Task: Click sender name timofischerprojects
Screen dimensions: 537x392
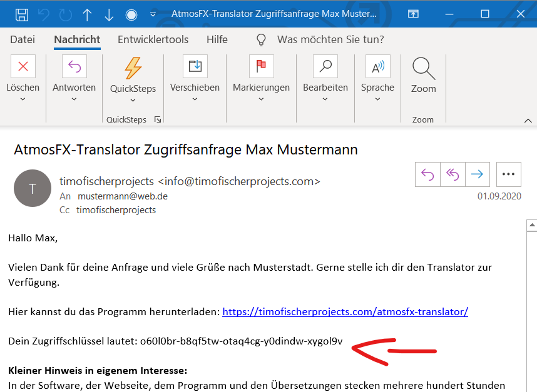Action: click(x=106, y=181)
